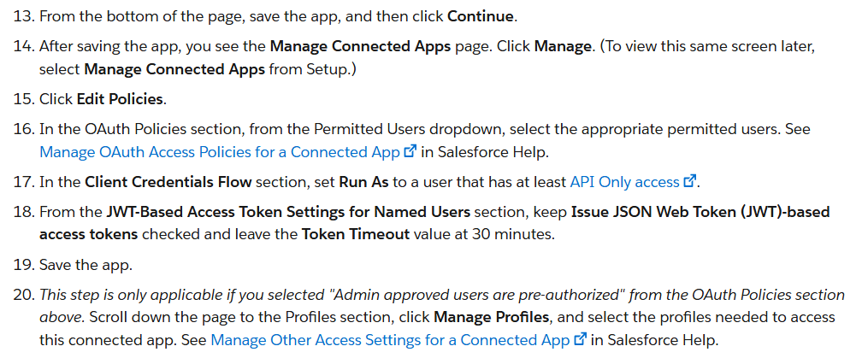Click bold Manage Connected Apps before from Setup

[174, 70]
